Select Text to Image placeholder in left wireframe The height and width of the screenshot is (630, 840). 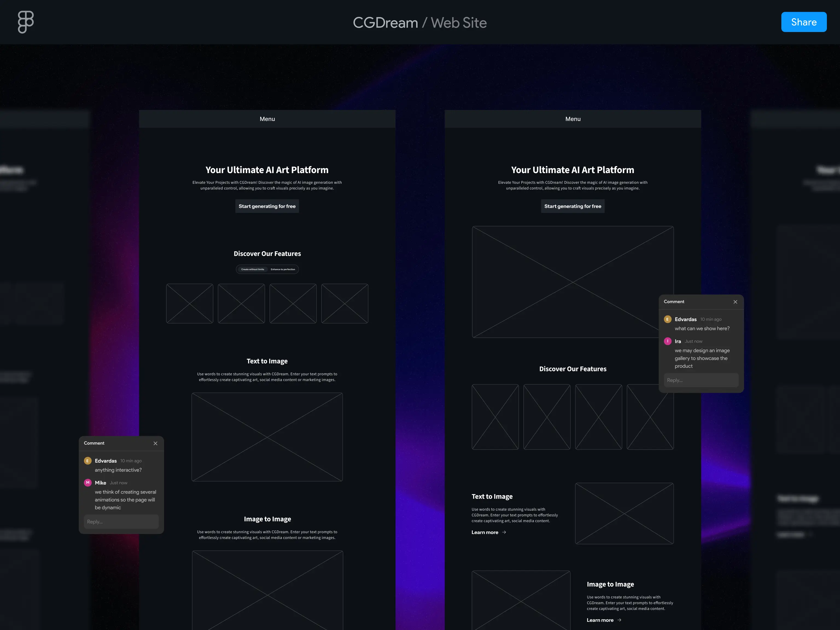(x=267, y=437)
